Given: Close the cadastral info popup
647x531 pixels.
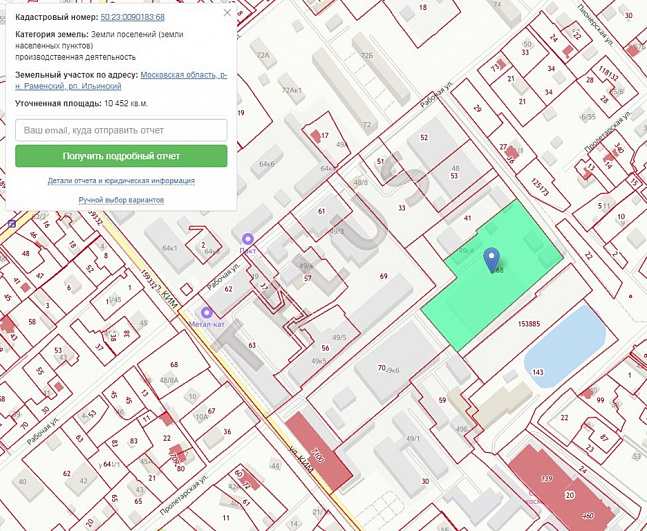Looking at the screenshot, I should 227,13.
